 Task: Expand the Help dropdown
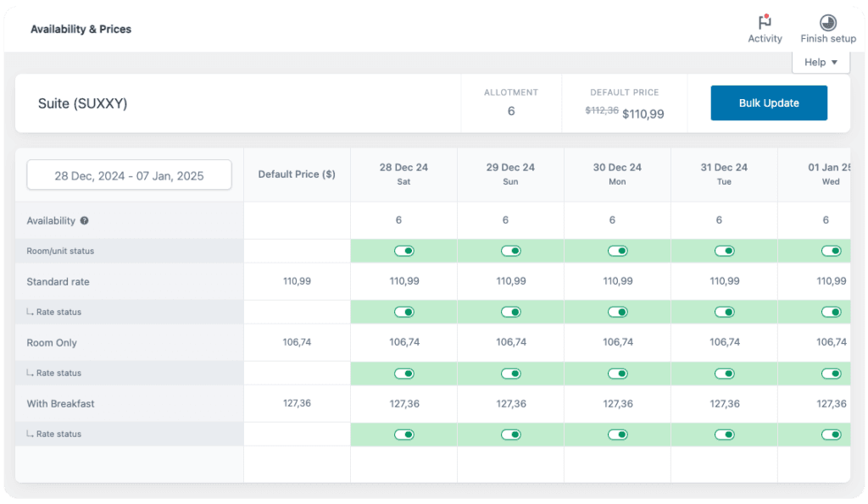pyautogui.click(x=821, y=62)
